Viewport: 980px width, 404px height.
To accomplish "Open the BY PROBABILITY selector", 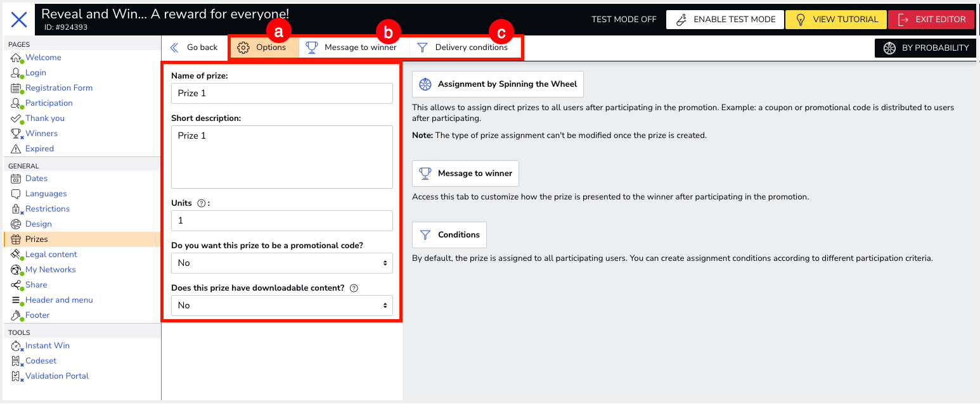I will (925, 47).
